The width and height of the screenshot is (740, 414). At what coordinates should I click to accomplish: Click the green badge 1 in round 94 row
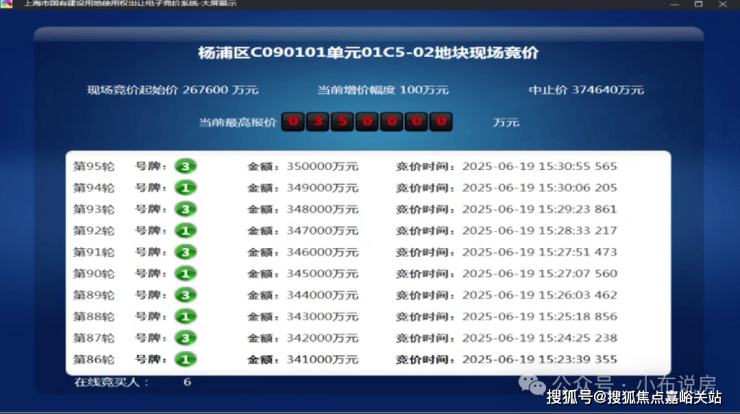click(185, 188)
